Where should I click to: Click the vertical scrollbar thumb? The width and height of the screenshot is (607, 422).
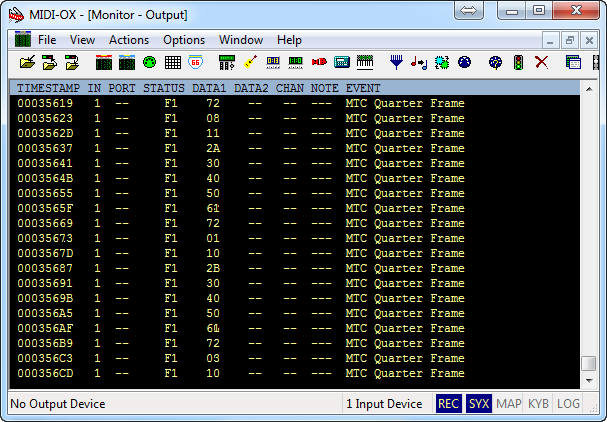tap(589, 364)
